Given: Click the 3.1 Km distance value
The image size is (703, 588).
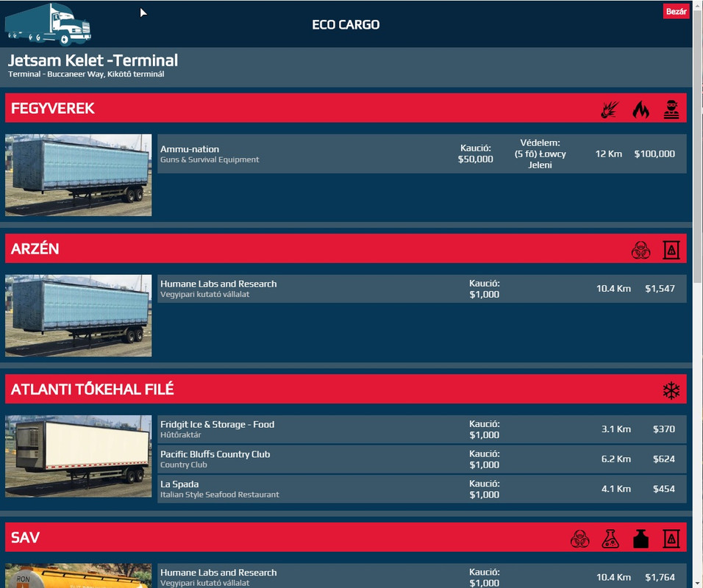Looking at the screenshot, I should 616,429.
